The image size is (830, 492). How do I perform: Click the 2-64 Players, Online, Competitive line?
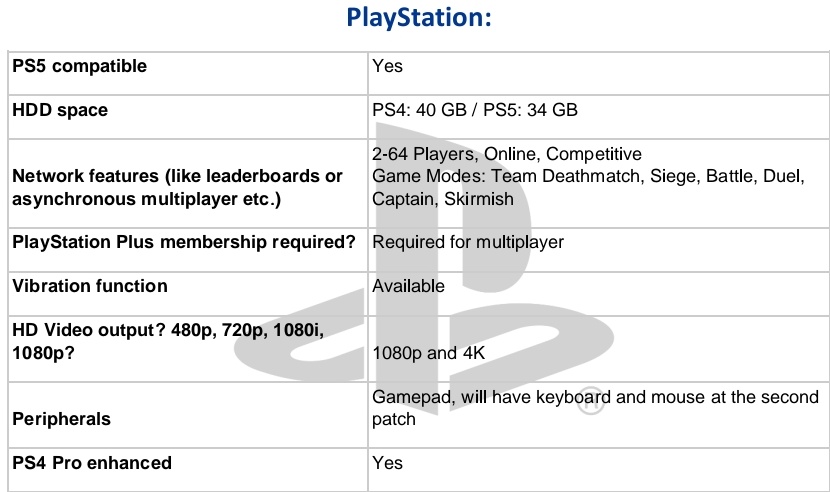point(507,154)
